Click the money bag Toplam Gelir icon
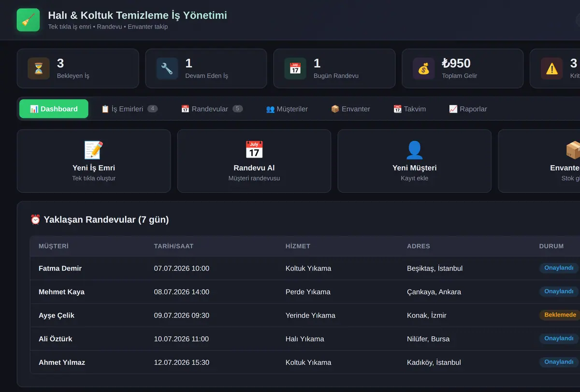Image resolution: width=580 pixels, height=392 pixels. [x=423, y=69]
